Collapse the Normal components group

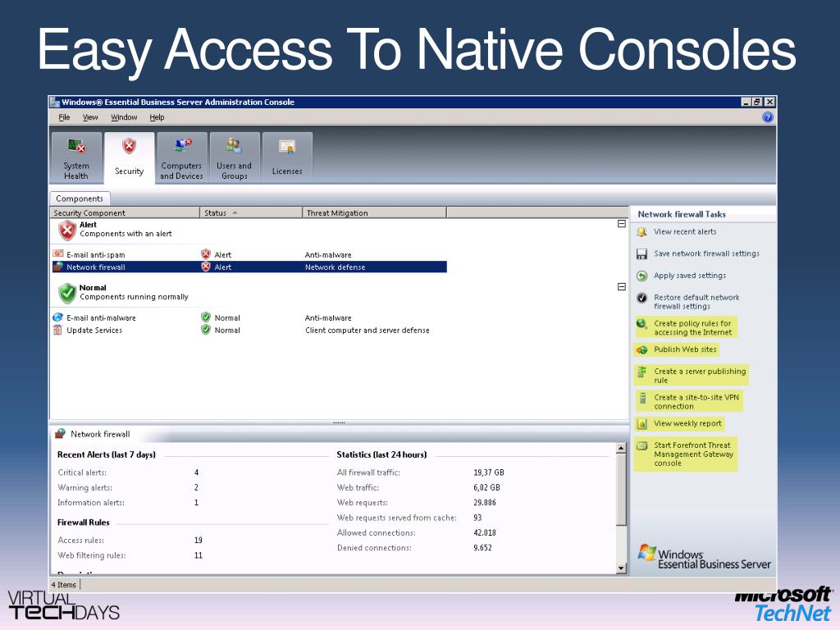[x=622, y=287]
